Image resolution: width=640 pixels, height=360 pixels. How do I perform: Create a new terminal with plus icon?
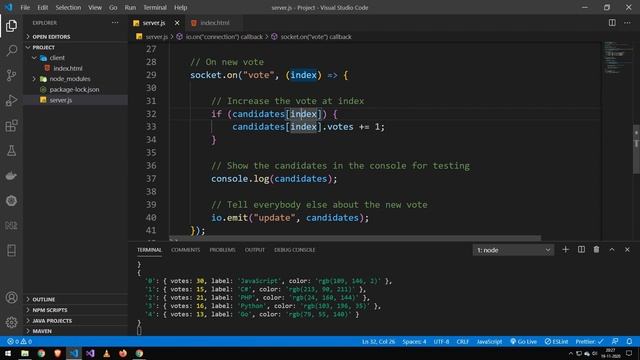(565, 249)
